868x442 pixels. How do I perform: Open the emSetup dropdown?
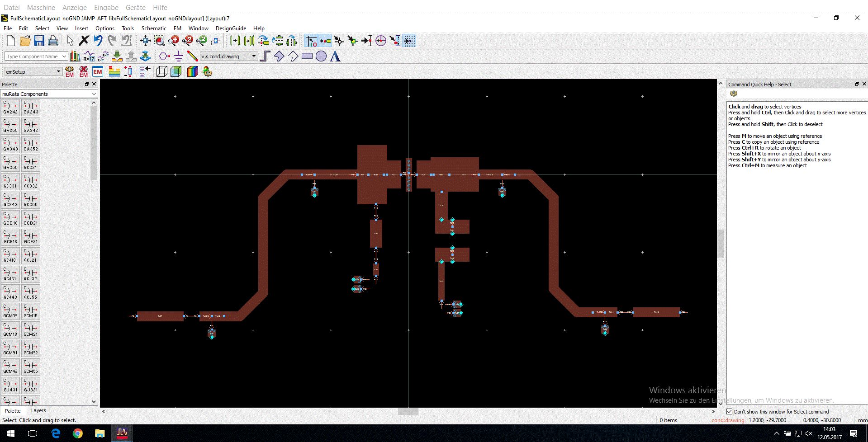(x=33, y=71)
